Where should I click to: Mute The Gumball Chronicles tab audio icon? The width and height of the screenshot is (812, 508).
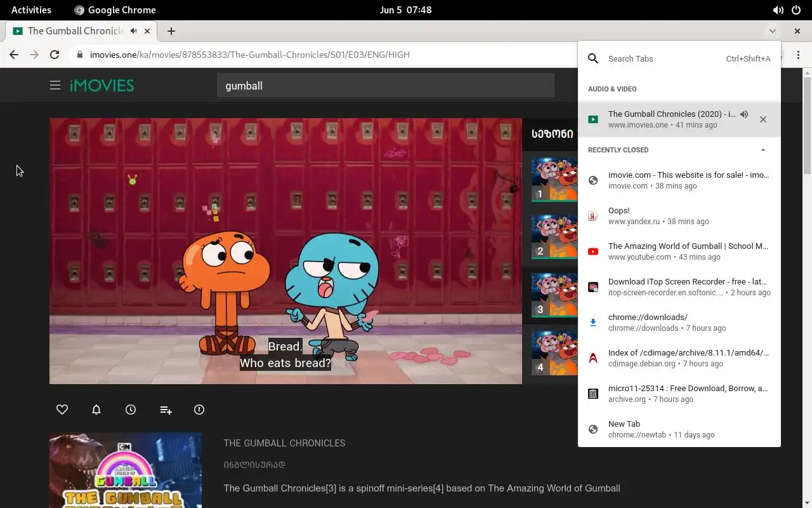[134, 30]
